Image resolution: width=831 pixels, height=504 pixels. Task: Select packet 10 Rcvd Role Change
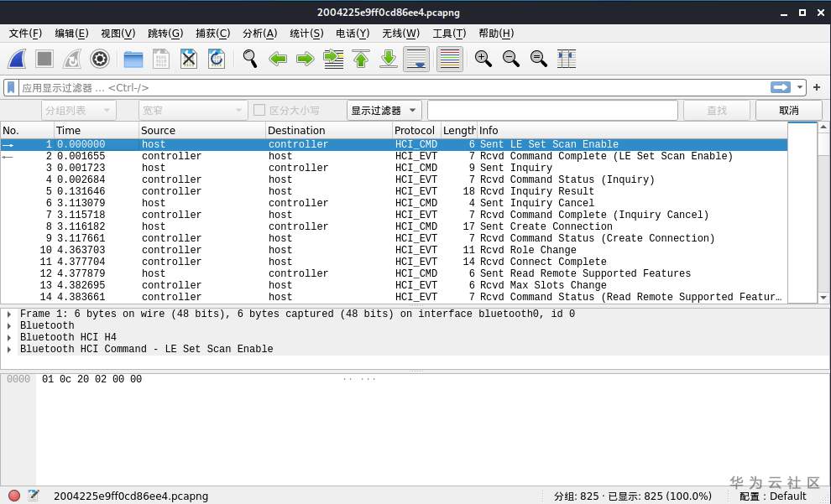pyautogui.click(x=394, y=250)
